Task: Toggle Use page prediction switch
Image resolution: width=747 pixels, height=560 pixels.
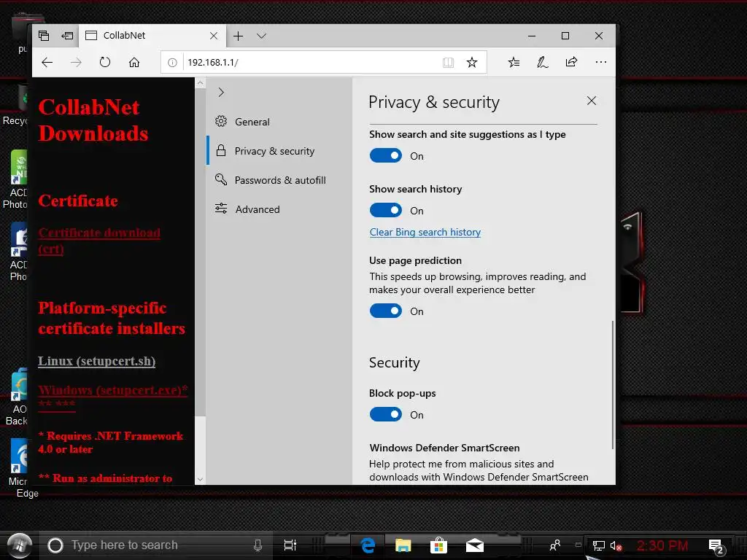Action: coord(385,311)
